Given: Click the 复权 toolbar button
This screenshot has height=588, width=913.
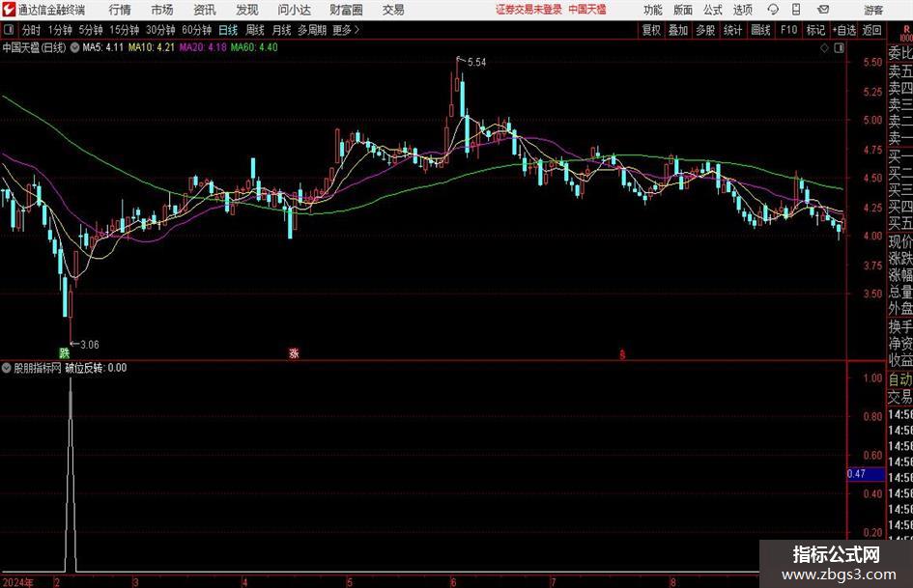Looking at the screenshot, I should point(651,30).
